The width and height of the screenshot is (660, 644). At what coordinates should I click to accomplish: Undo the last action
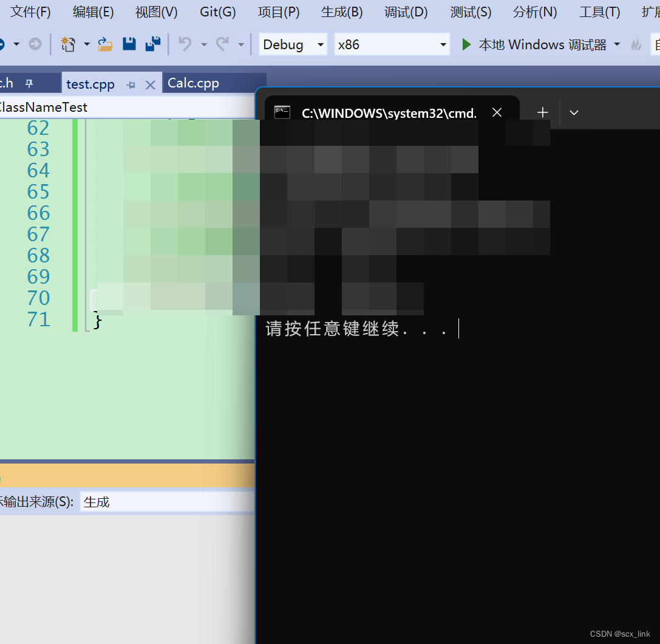click(x=185, y=44)
